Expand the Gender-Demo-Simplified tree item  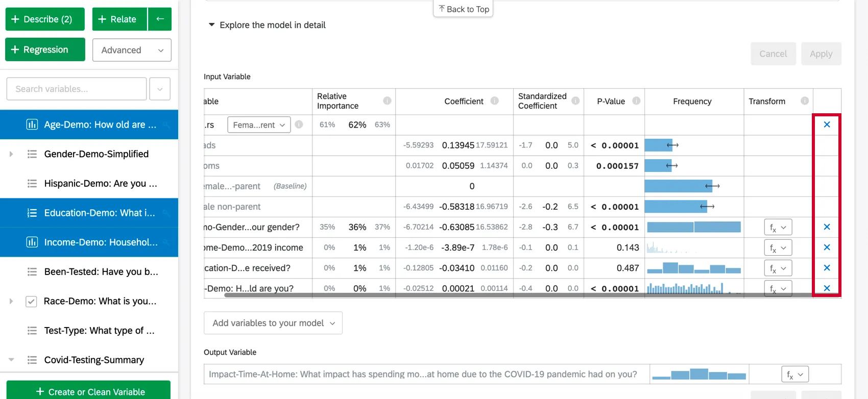tap(11, 154)
